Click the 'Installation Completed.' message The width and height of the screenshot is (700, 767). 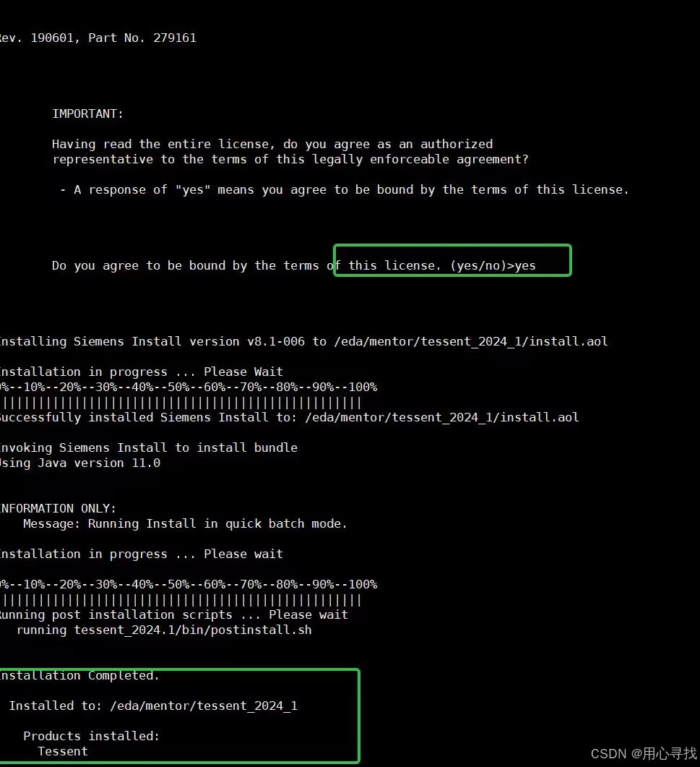(79, 675)
